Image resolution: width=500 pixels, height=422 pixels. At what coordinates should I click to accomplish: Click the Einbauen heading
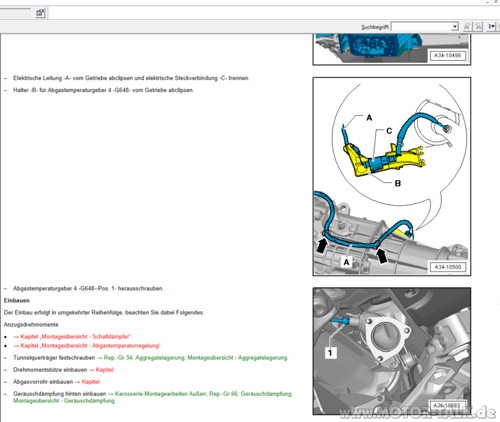pos(17,300)
